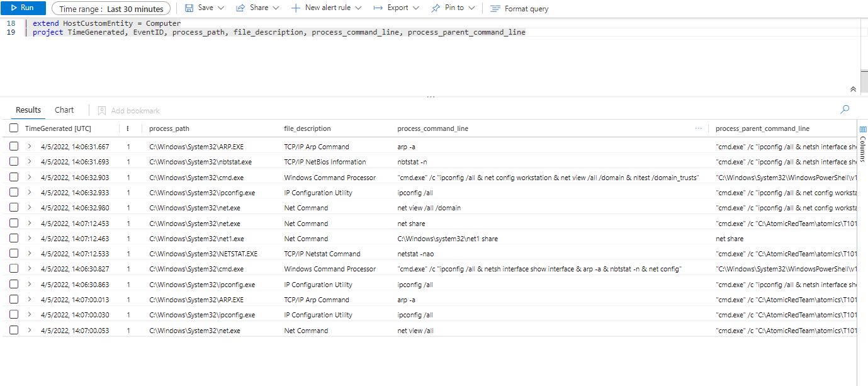Toggle the select-all rows checkbox
The image size is (868, 386).
pyautogui.click(x=14, y=128)
